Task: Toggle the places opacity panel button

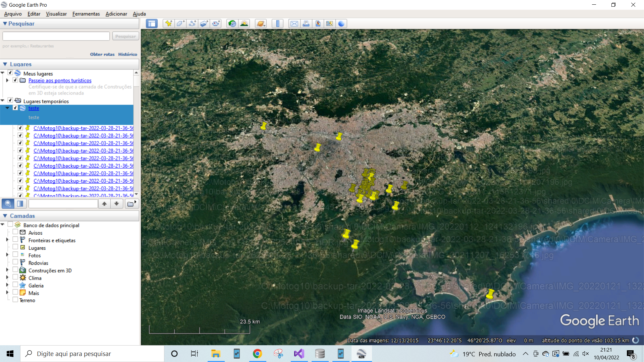Action: pos(20,203)
